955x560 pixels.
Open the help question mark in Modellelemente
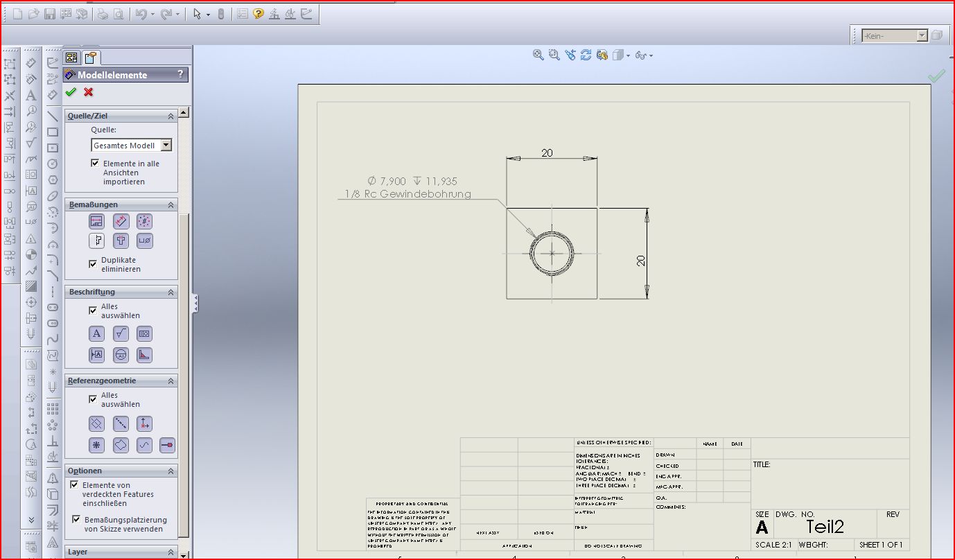[180, 75]
